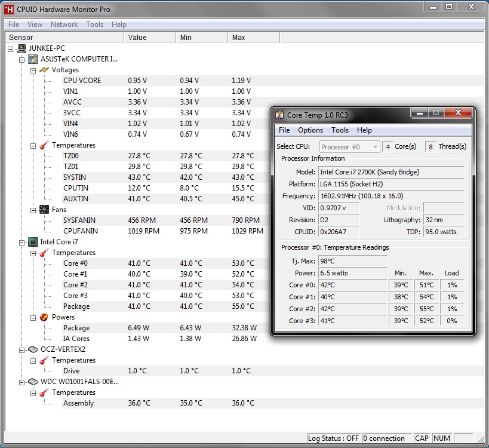Screen dimensions: 489x448
Task: Collapse the Fans group
Action: pyautogui.click(x=33, y=210)
